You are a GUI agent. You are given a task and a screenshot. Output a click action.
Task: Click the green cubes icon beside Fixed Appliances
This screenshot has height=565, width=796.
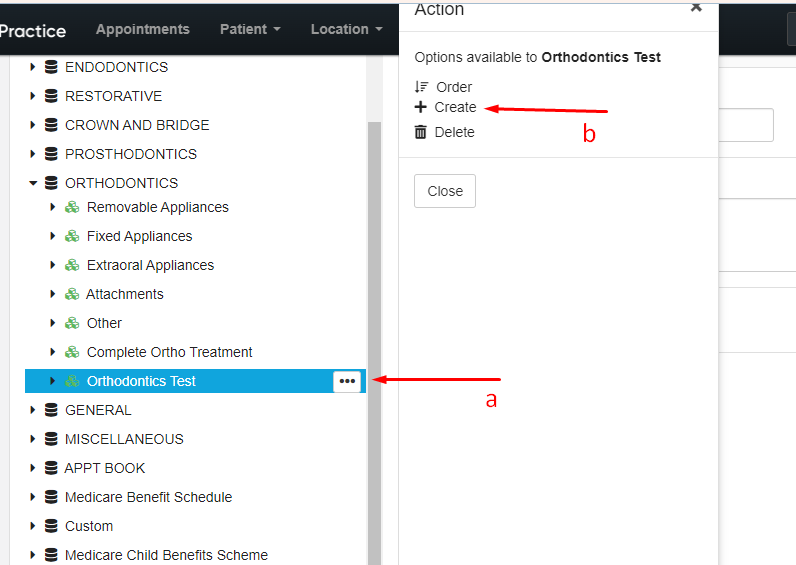tap(72, 236)
